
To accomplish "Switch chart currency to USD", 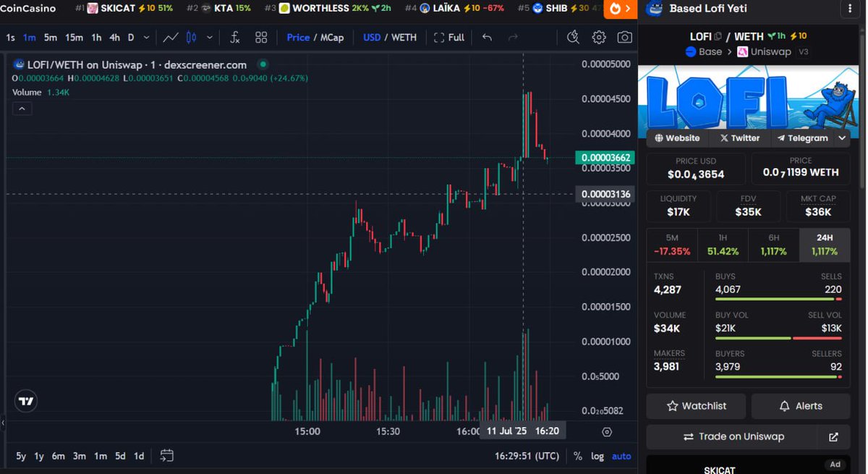I will [372, 38].
